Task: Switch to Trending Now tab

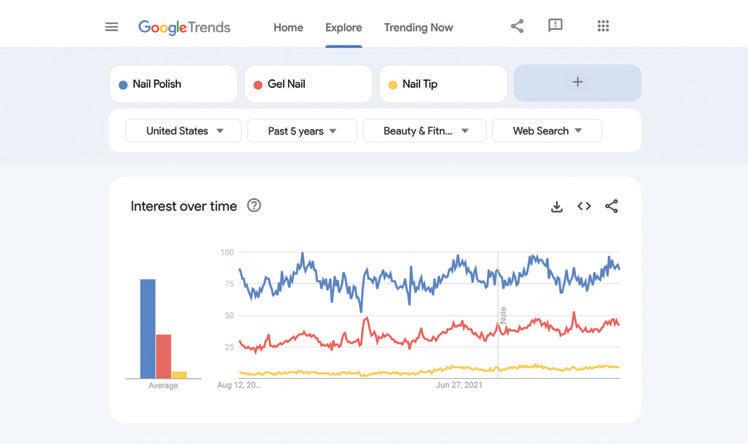Action: coord(418,27)
